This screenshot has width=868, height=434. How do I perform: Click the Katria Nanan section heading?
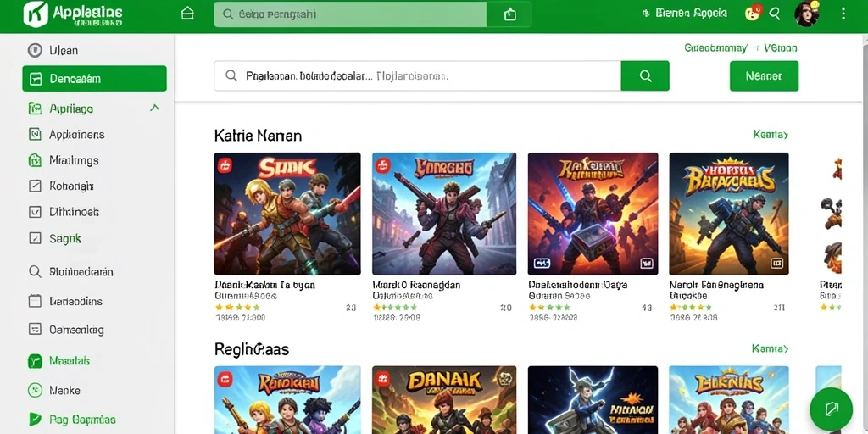point(258,135)
